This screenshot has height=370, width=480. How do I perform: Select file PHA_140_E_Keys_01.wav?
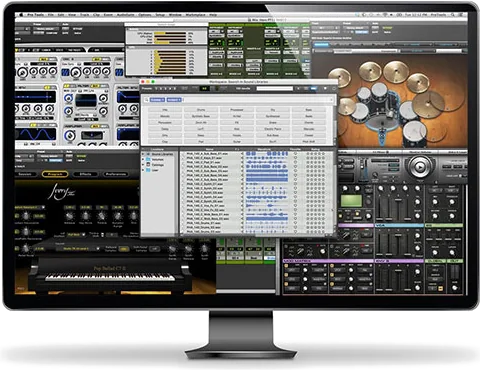(204, 158)
